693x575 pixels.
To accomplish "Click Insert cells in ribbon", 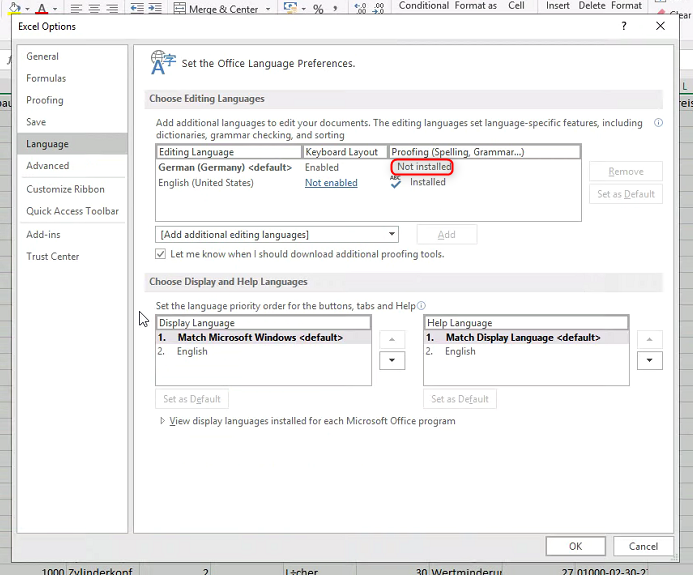I will 558,6.
